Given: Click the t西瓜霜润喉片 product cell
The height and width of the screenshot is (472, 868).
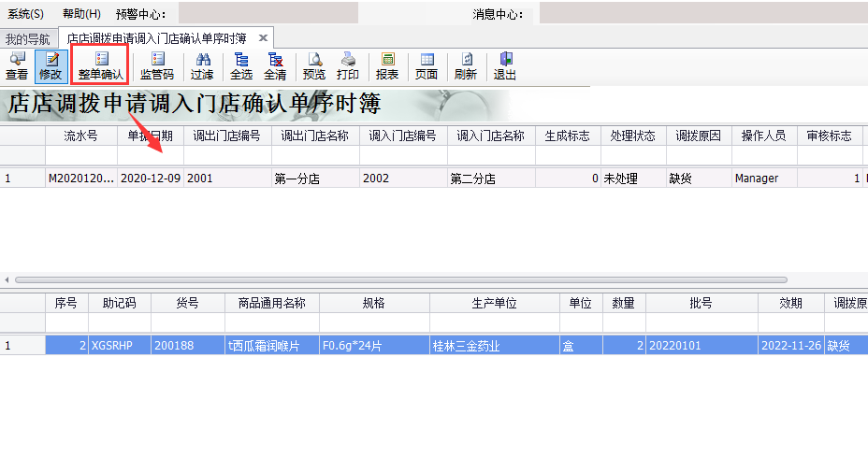Looking at the screenshot, I should click(x=272, y=345).
